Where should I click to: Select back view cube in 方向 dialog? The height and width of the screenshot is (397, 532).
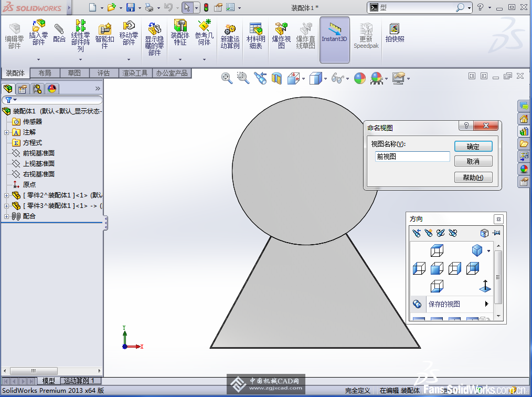pyautogui.click(x=472, y=268)
